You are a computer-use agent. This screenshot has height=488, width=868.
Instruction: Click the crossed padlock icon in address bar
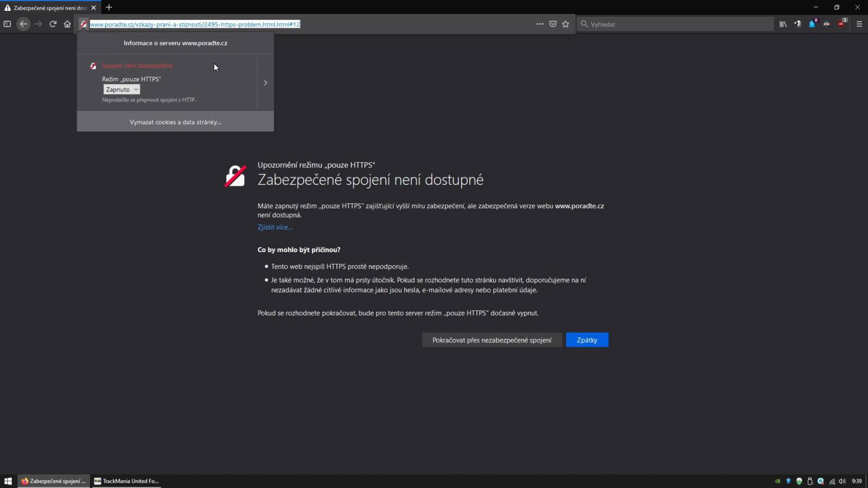83,24
